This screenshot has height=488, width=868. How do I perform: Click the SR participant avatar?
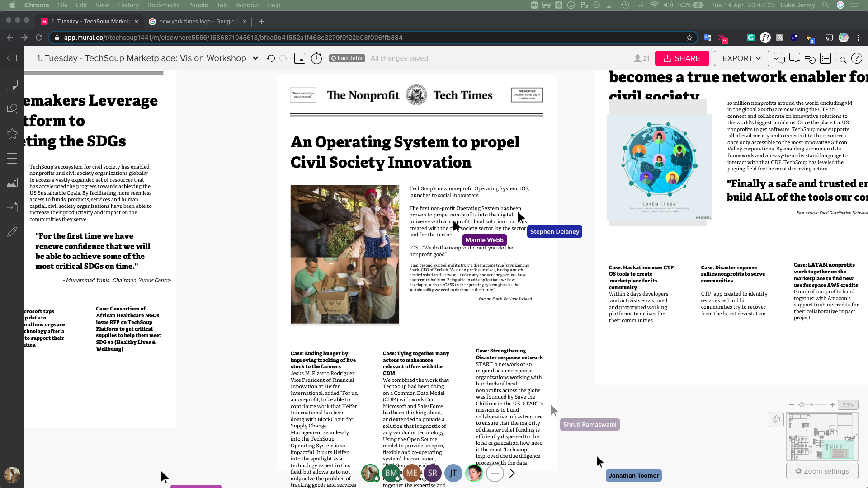pos(433,473)
